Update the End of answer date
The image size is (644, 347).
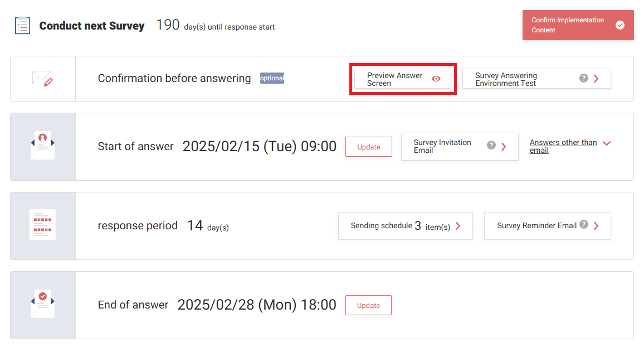368,305
